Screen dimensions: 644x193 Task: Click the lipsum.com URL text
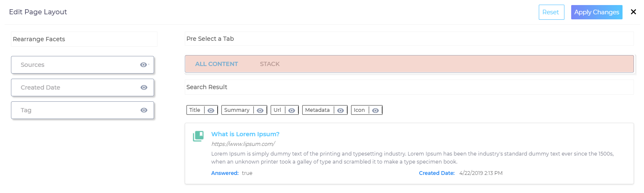pos(237,144)
